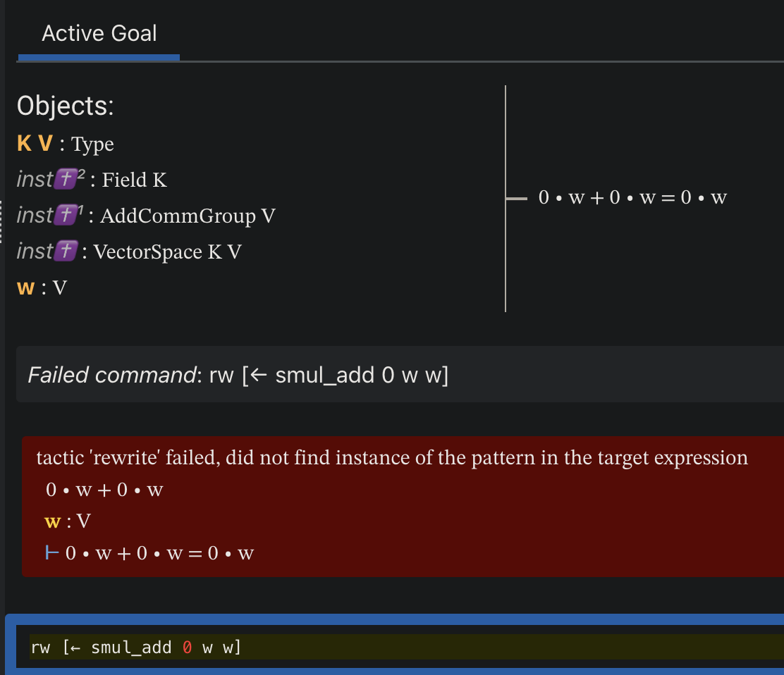Click the pattern expression in the error box
Screen dimensions: 784x675
coord(104,490)
